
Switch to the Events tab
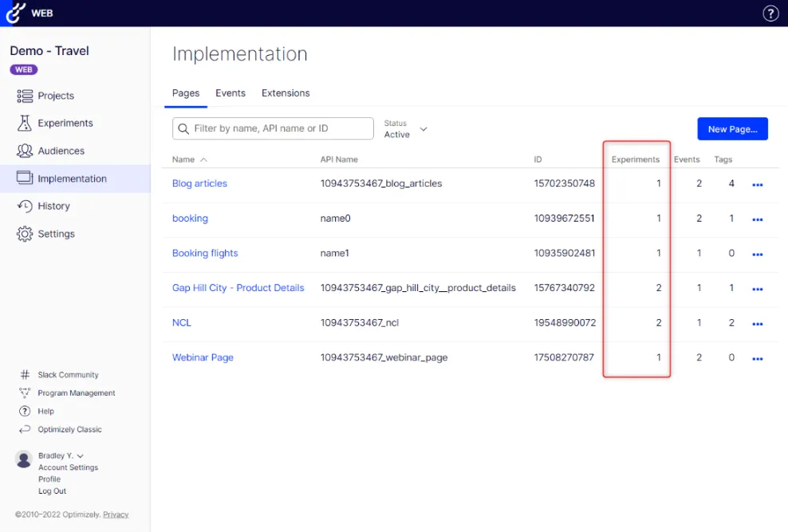coord(230,93)
